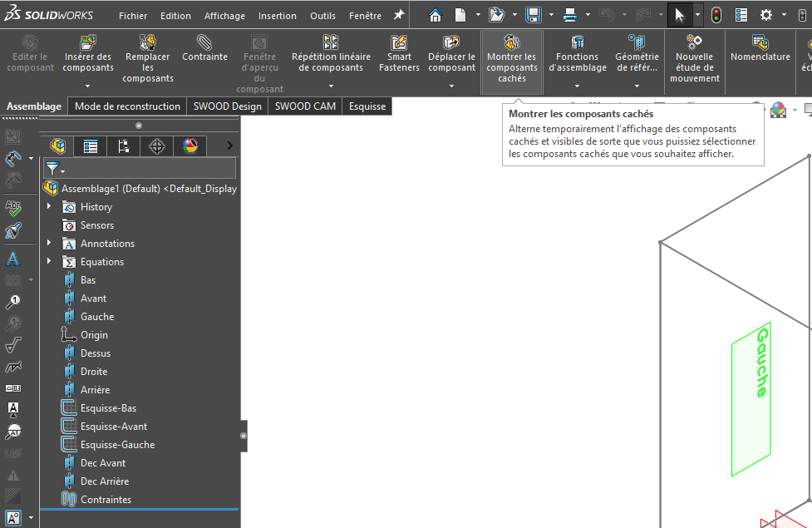812x528 pixels.
Task: Click Nouvelle étude de mouvement button
Action: coord(695,60)
